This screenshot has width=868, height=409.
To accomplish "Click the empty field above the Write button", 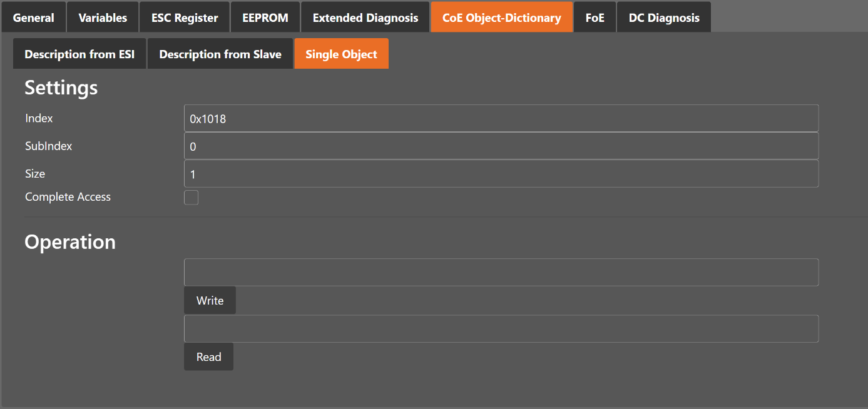I will coord(501,273).
